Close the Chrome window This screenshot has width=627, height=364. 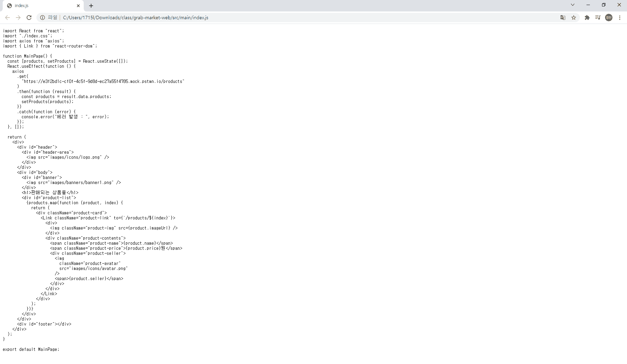619,5
